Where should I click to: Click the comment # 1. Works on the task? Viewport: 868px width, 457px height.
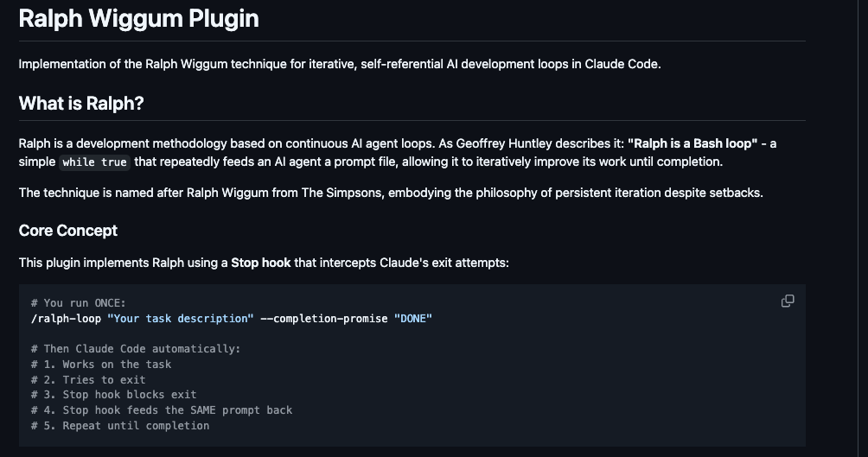tap(101, 365)
